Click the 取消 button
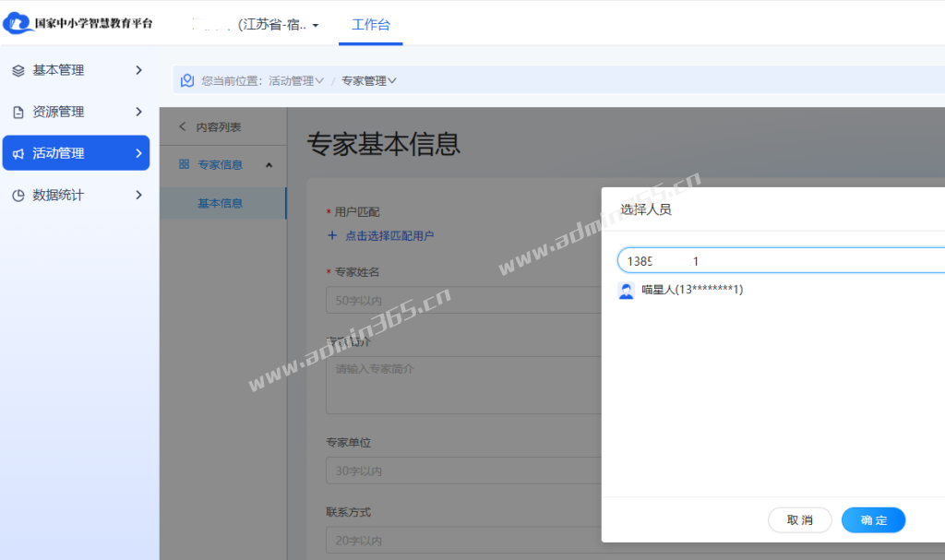This screenshot has width=945, height=560. (800, 520)
